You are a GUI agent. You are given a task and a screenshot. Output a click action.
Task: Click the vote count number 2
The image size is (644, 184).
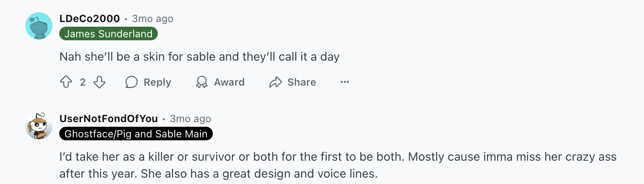(x=83, y=82)
